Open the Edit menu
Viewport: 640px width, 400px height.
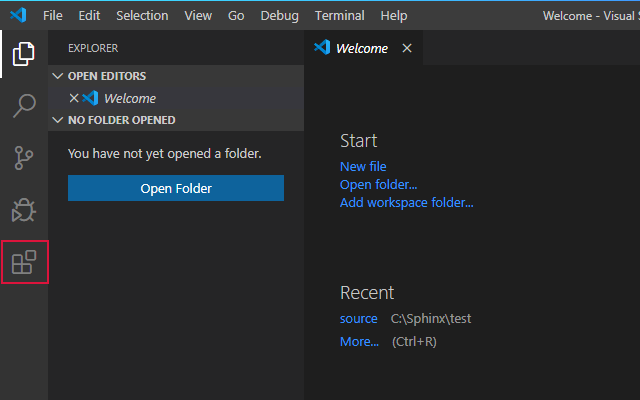click(89, 16)
